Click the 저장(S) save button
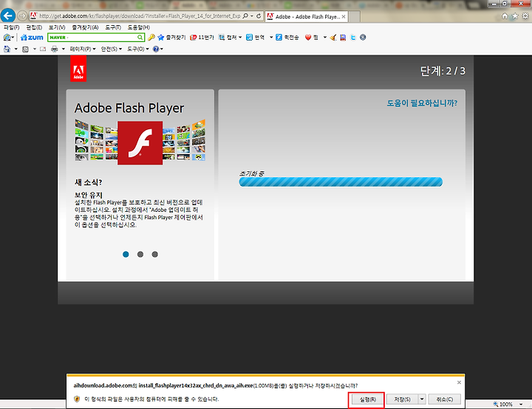 [403, 399]
